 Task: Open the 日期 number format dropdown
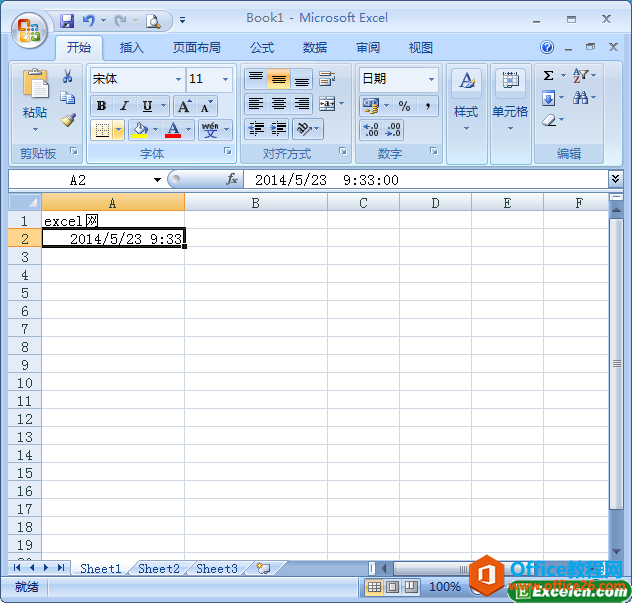click(431, 79)
